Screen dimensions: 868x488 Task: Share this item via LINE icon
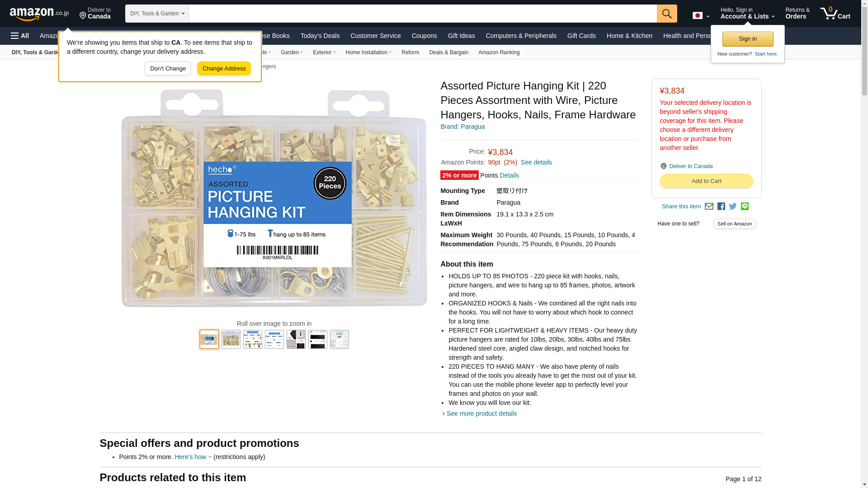[745, 206]
